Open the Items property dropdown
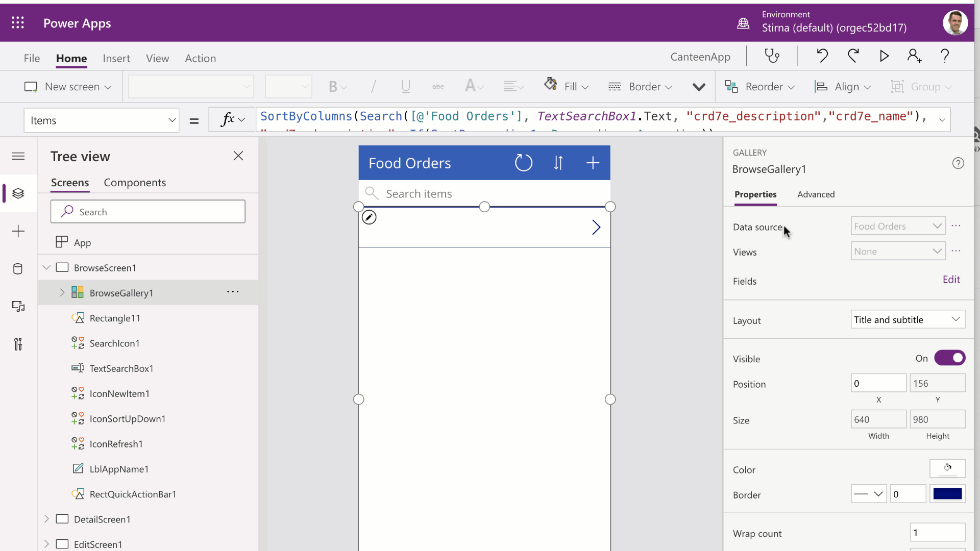This screenshot has width=980, height=551. pyautogui.click(x=101, y=120)
